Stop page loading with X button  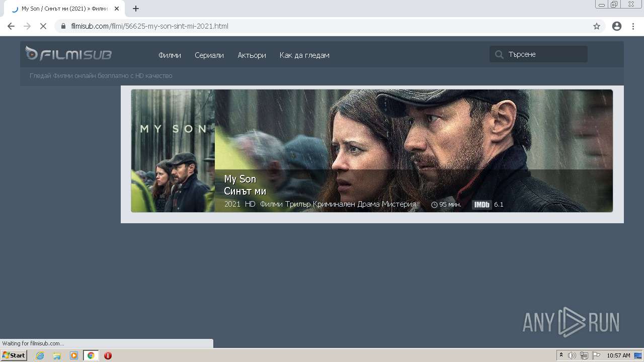43,26
